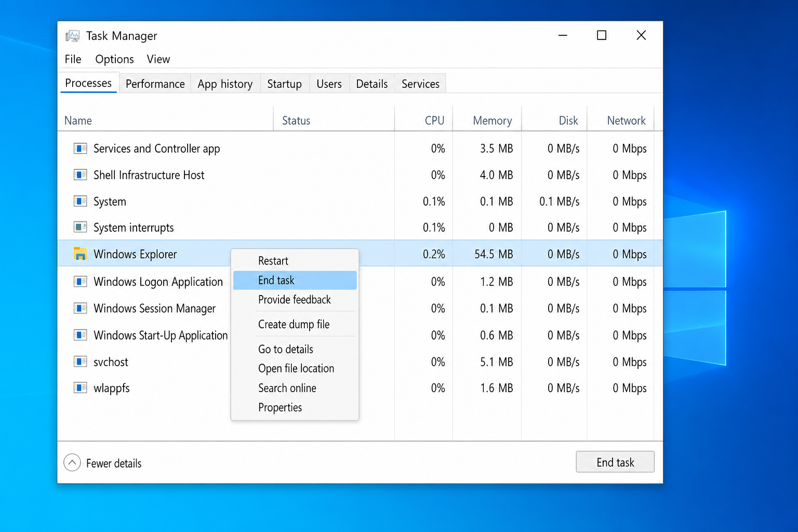
Task: Select the Windows Logon Application name
Action: coord(158,282)
